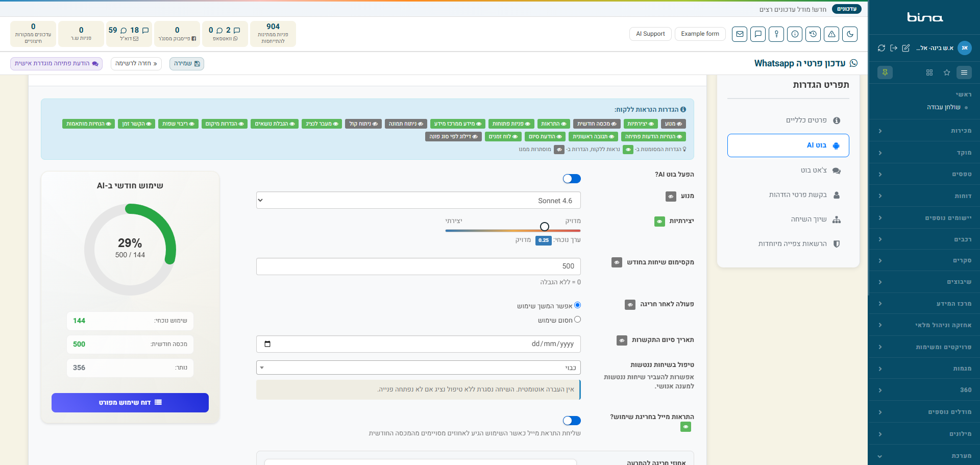The image size is (980, 465).
Task: Toggle visibility eye for יצירתיות field
Action: [659, 222]
